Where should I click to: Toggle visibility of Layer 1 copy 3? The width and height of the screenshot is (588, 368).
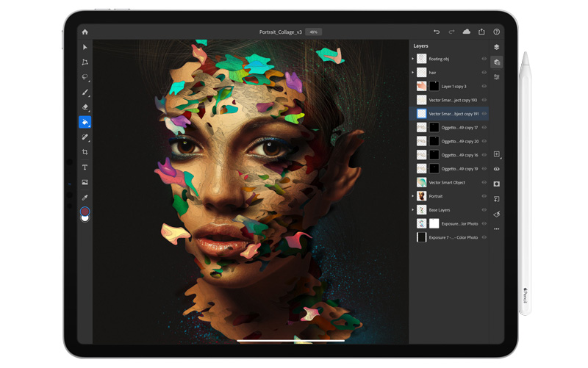click(x=484, y=86)
